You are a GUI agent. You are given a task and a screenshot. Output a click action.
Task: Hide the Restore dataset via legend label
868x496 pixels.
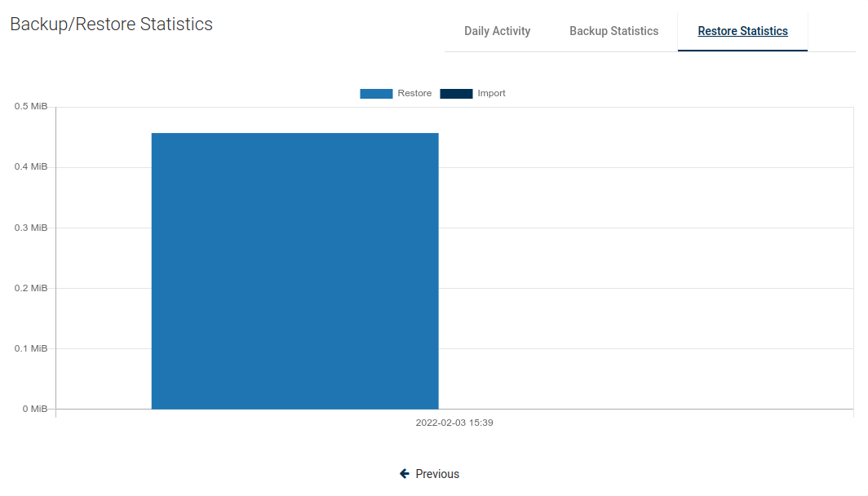pyautogui.click(x=414, y=94)
